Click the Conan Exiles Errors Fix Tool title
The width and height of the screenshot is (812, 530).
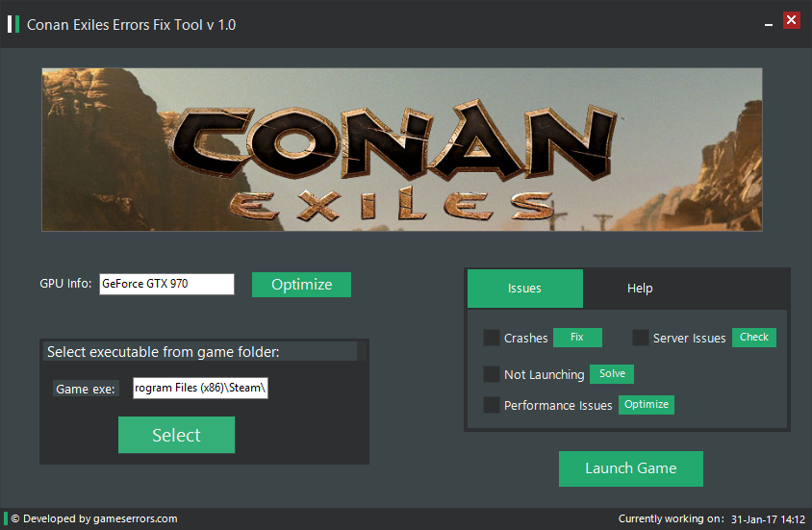click(131, 25)
